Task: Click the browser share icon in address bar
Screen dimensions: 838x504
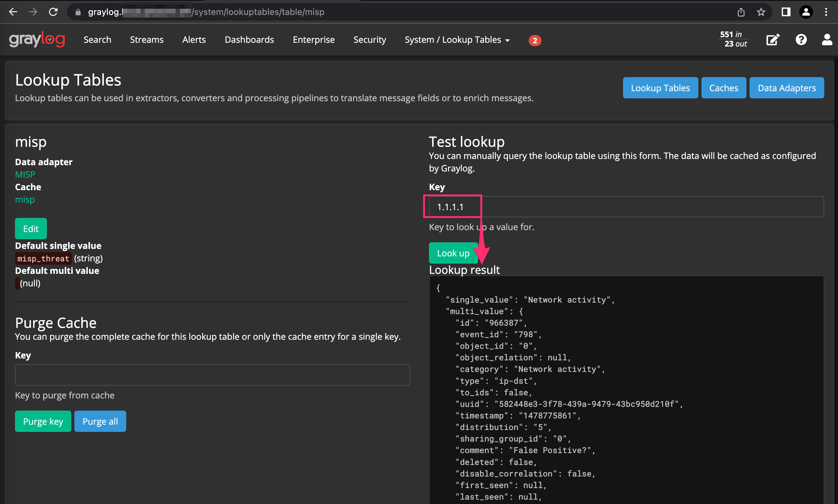Action: coord(741,12)
